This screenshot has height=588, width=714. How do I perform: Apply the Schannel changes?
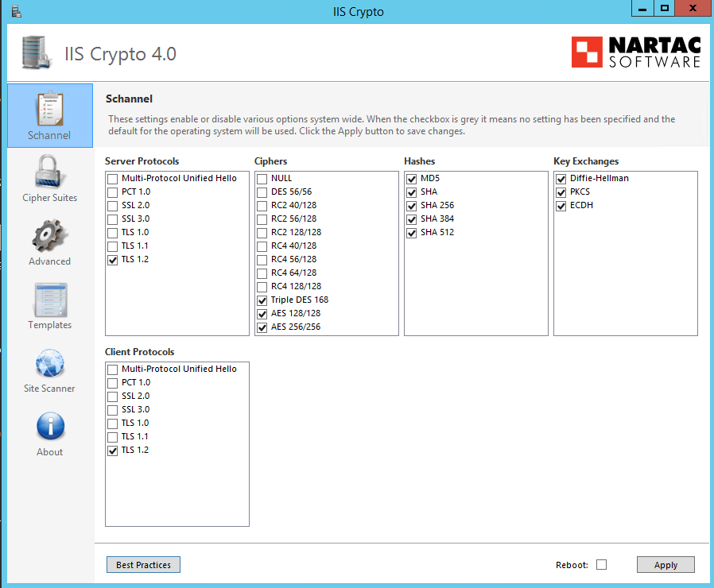(665, 565)
